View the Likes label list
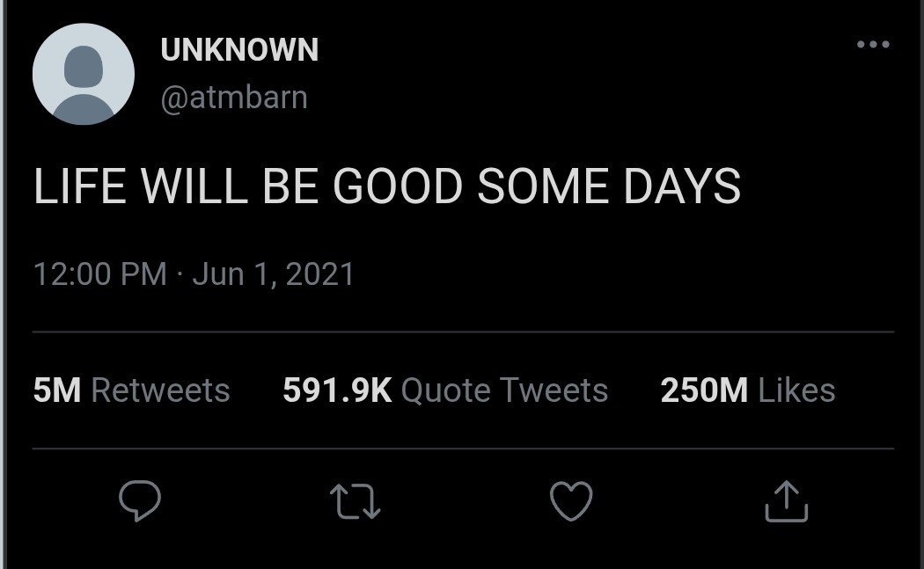Image resolution: width=924 pixels, height=569 pixels. coord(796,390)
